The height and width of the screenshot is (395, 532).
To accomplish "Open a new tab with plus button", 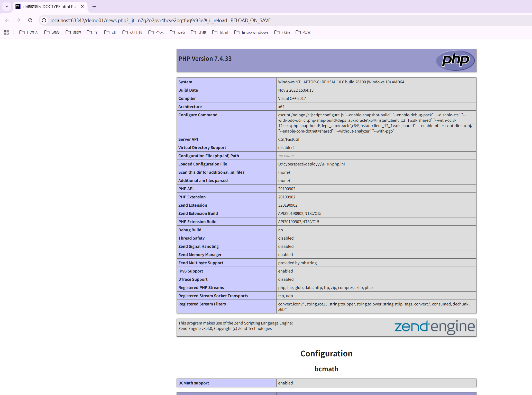I will (x=94, y=6).
